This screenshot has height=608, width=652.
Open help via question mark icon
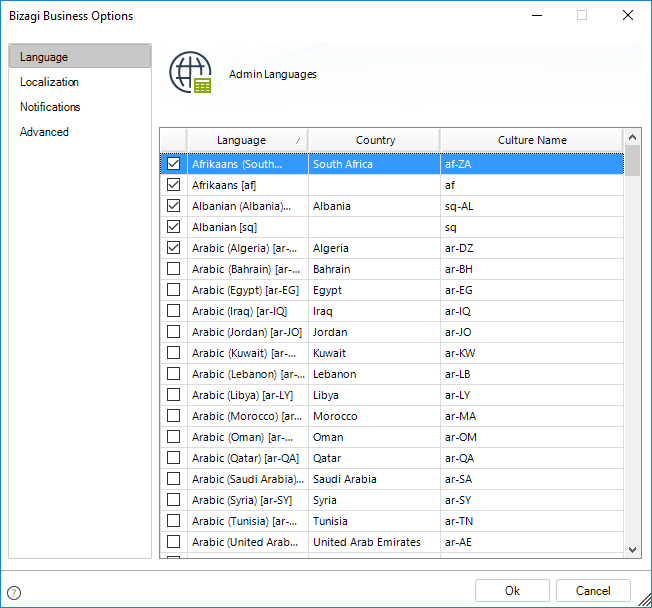pos(14,593)
